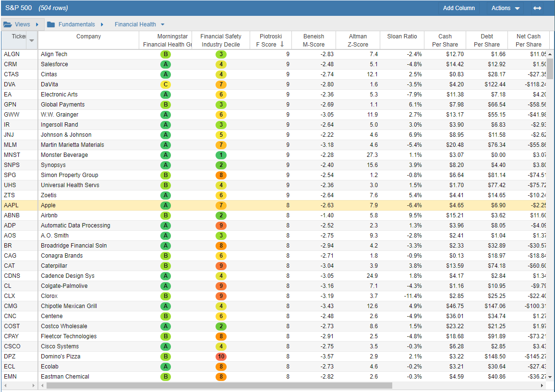Viewport: 555px width, 392px height.
Task: Expand the arrow next to Views
Action: click(x=37, y=24)
